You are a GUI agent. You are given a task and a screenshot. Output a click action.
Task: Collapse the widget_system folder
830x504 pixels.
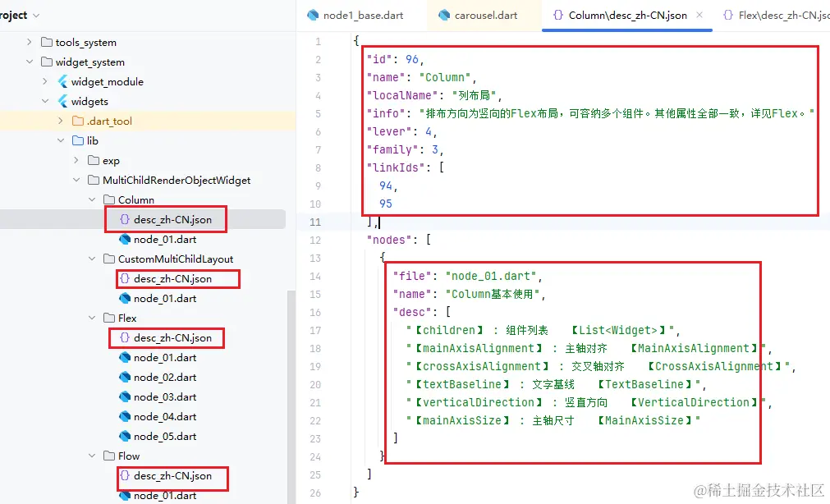[29, 62]
